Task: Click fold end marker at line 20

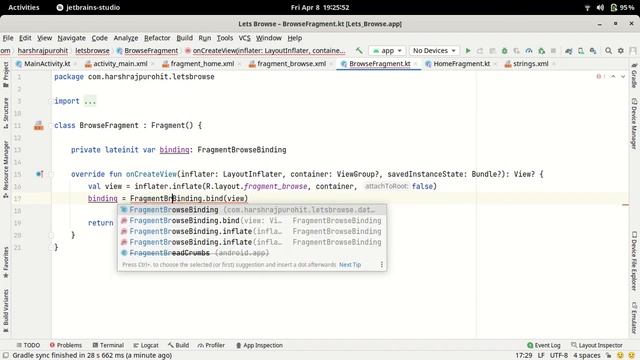Action: point(52,235)
